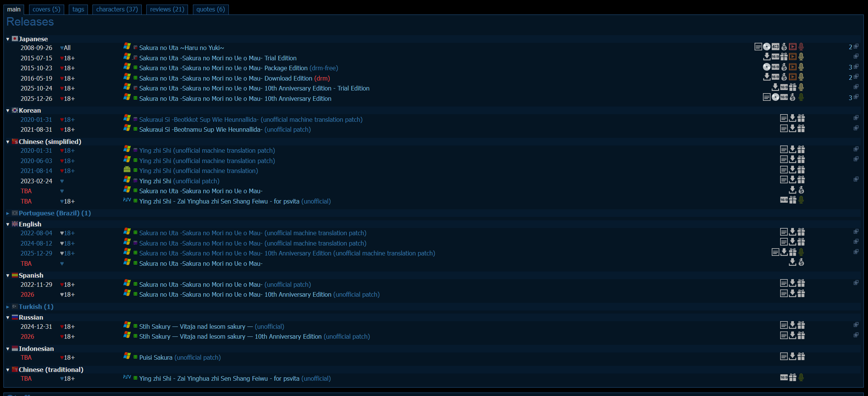
Task: Click the film icon in the Package Edition row
Action: [x=793, y=67]
